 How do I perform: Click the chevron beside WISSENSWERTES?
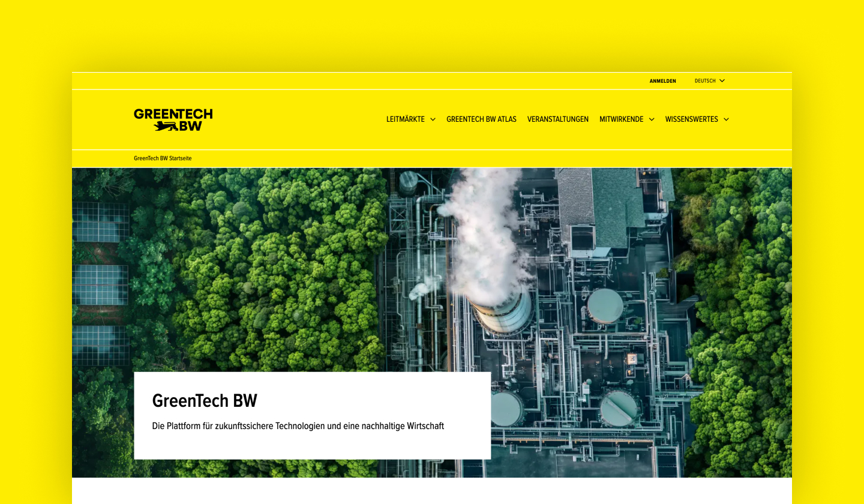(726, 119)
